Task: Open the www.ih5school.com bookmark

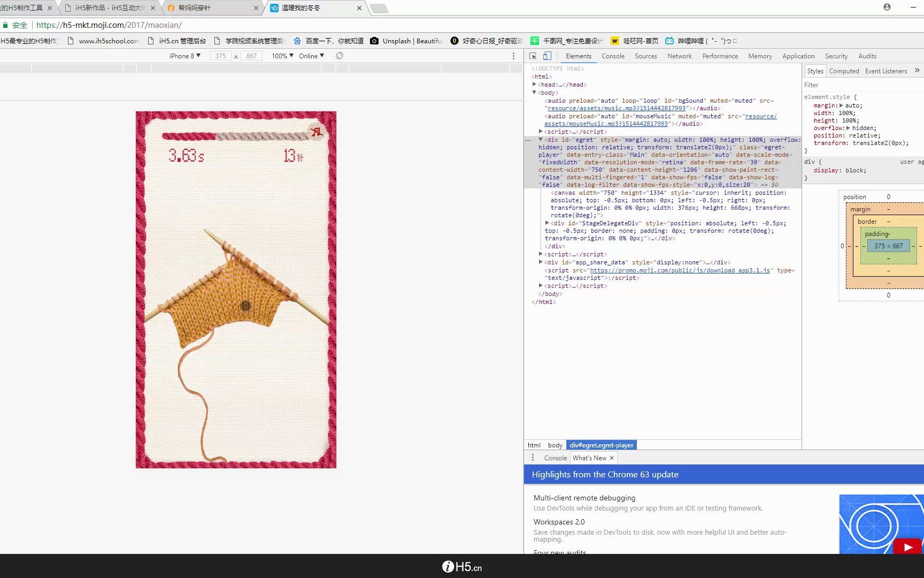Action: [103, 41]
